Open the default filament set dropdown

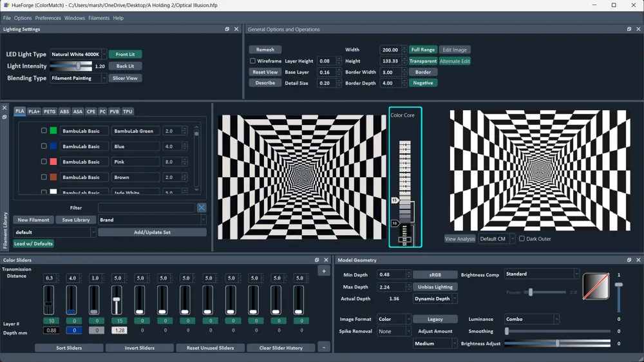click(54, 232)
